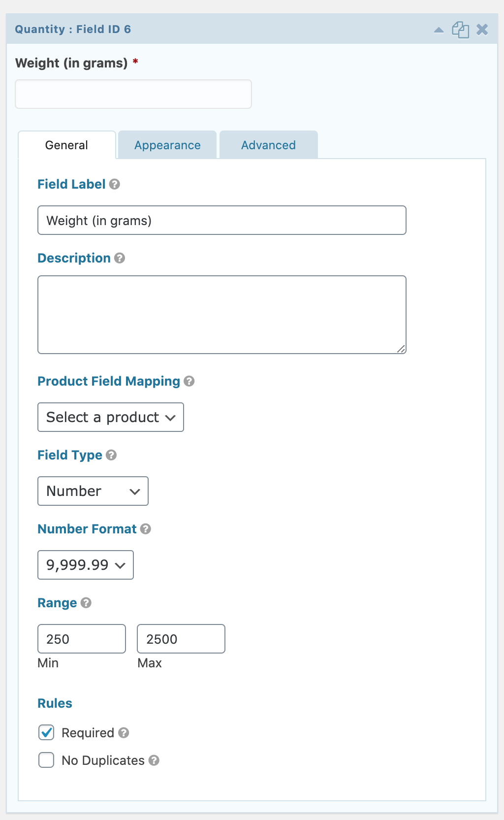
Task: Switch to the Appearance tab
Action: (x=167, y=145)
